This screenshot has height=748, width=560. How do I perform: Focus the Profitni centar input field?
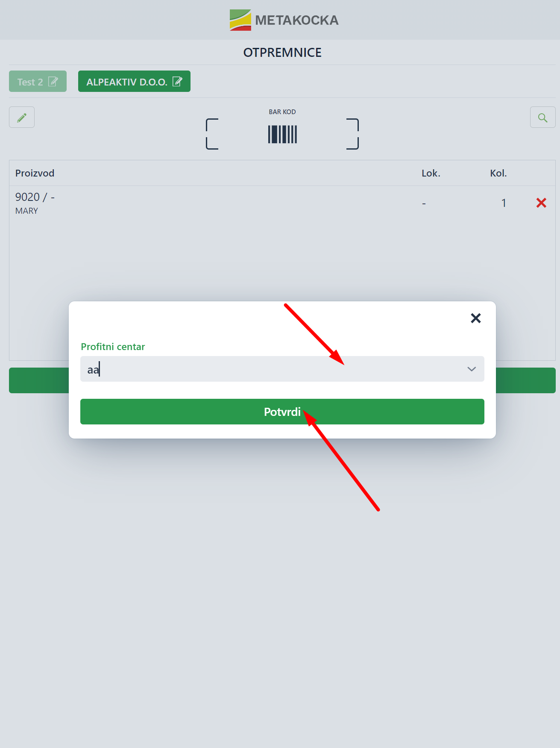pyautogui.click(x=282, y=369)
